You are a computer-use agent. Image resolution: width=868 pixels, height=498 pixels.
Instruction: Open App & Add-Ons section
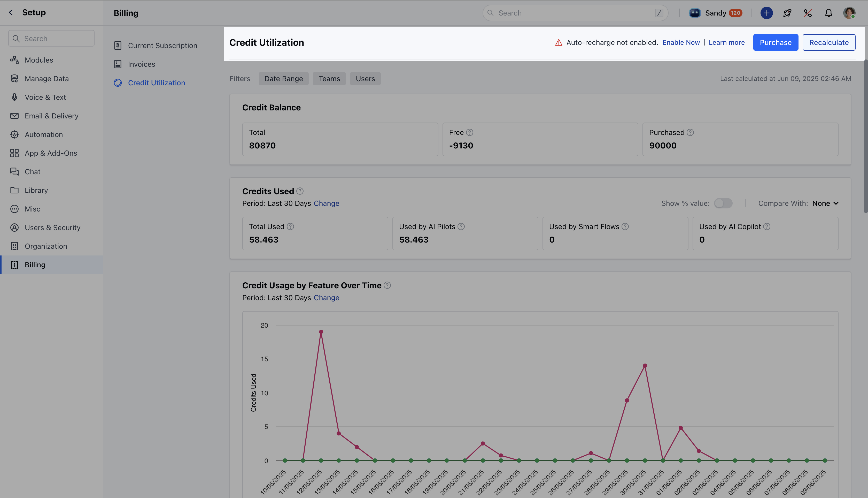(51, 153)
